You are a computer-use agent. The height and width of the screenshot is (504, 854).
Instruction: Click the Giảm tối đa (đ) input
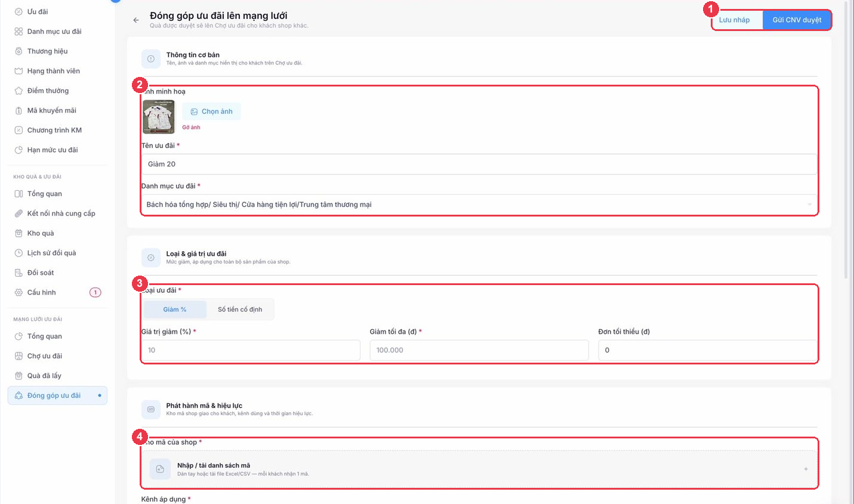pyautogui.click(x=479, y=350)
